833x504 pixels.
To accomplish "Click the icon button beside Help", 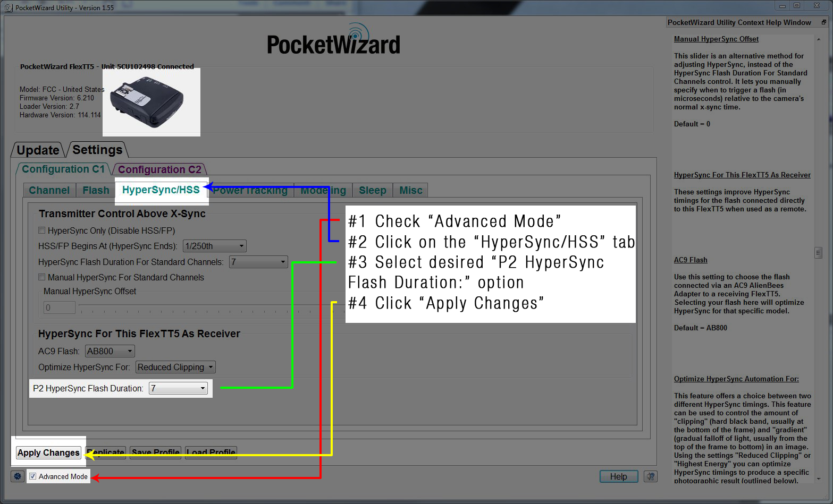I will pos(651,476).
